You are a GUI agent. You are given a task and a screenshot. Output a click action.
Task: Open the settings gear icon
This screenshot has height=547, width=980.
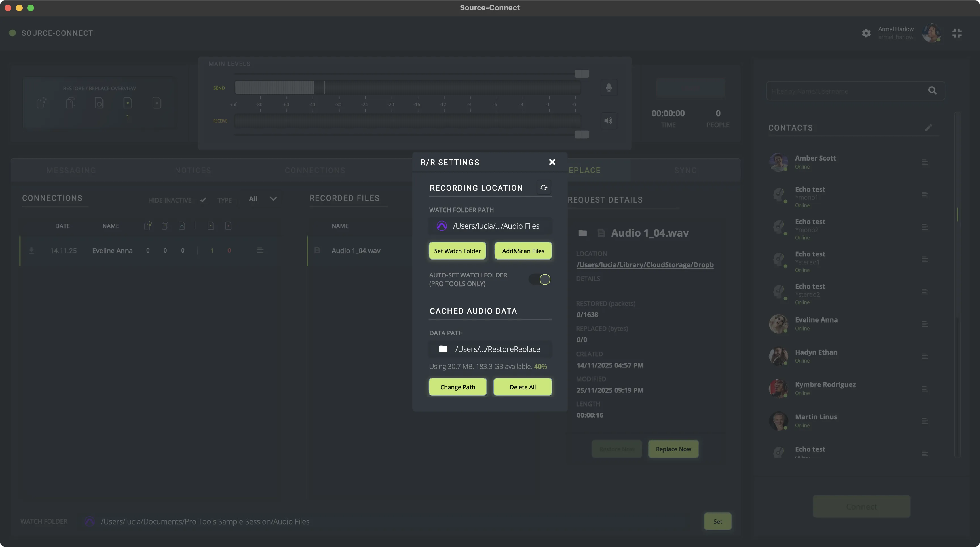[866, 33]
